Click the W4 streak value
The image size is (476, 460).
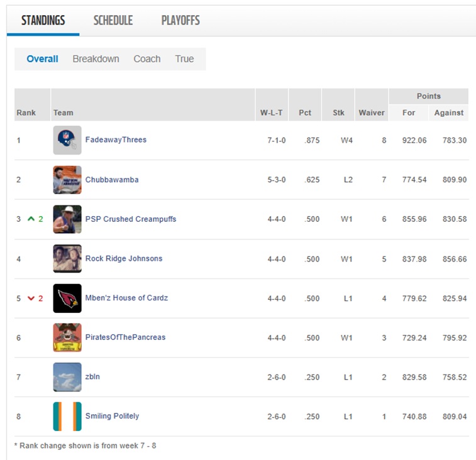(346, 140)
